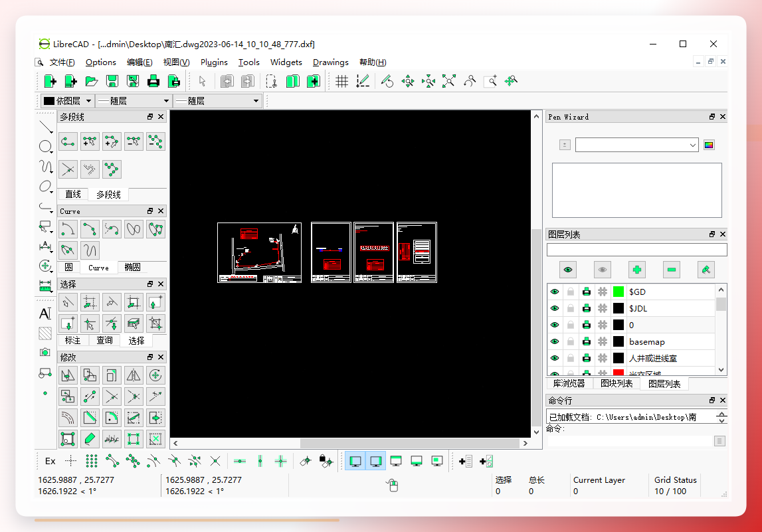
Task: Choose the text tool icon
Action: [x=45, y=313]
